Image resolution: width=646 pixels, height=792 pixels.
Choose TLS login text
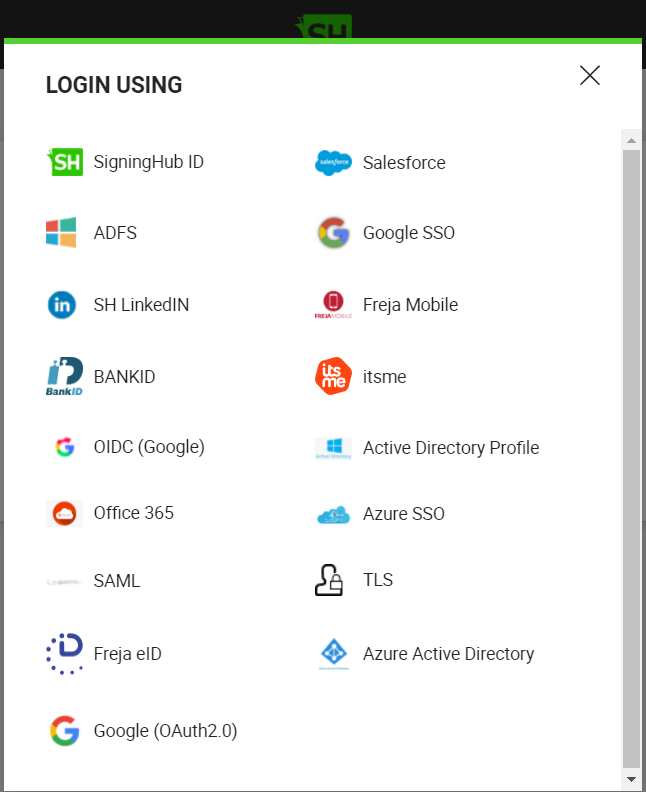pos(378,580)
